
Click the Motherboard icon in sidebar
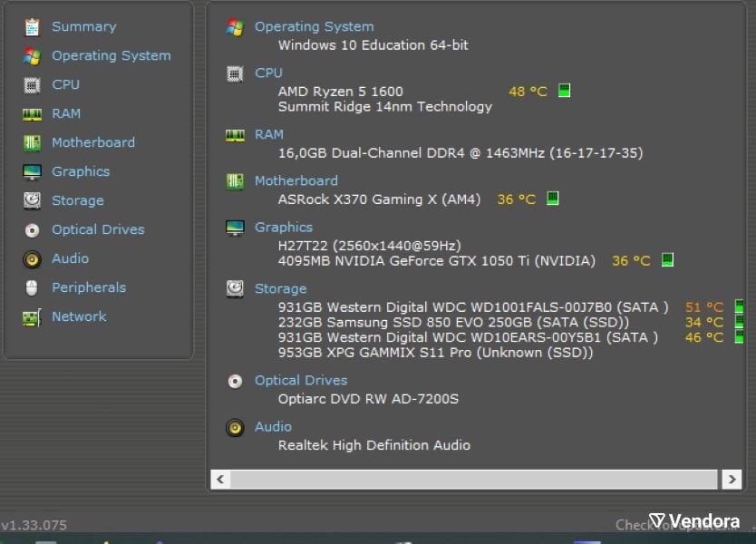point(32,142)
